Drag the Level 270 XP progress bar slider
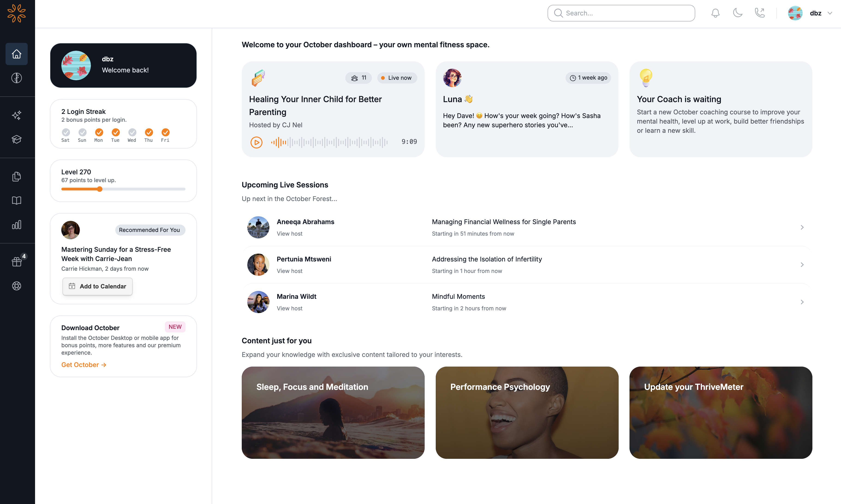This screenshot has height=504, width=841. point(98,189)
